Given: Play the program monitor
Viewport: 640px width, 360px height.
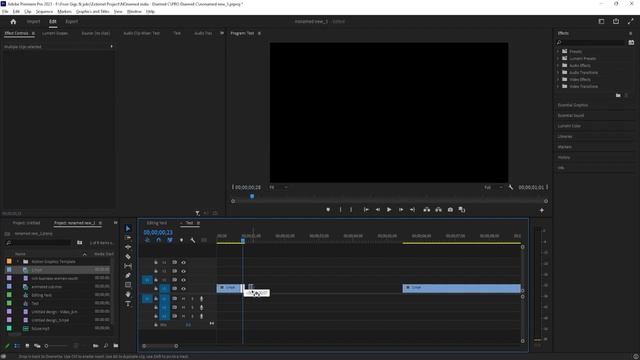Looking at the screenshot, I should [x=389, y=210].
